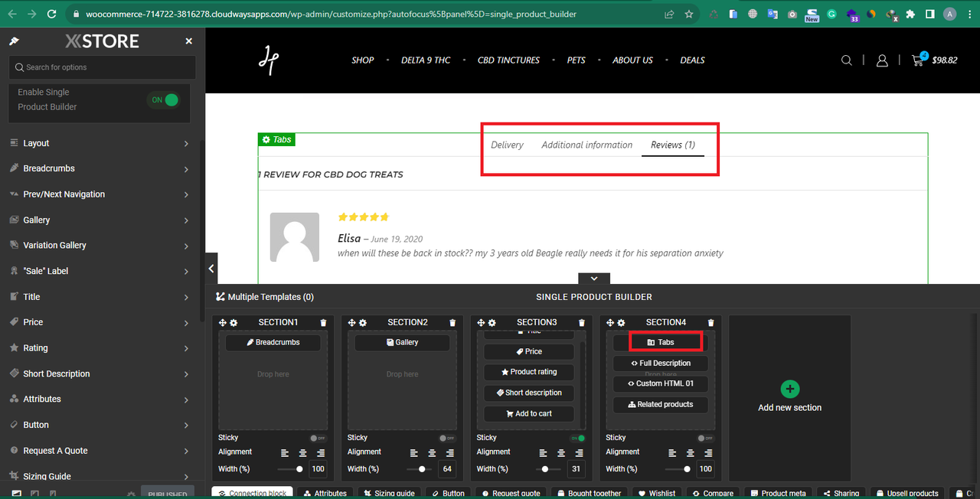Open Multiple Templates (0)
Viewport: 980px width, 499px height.
tap(265, 297)
